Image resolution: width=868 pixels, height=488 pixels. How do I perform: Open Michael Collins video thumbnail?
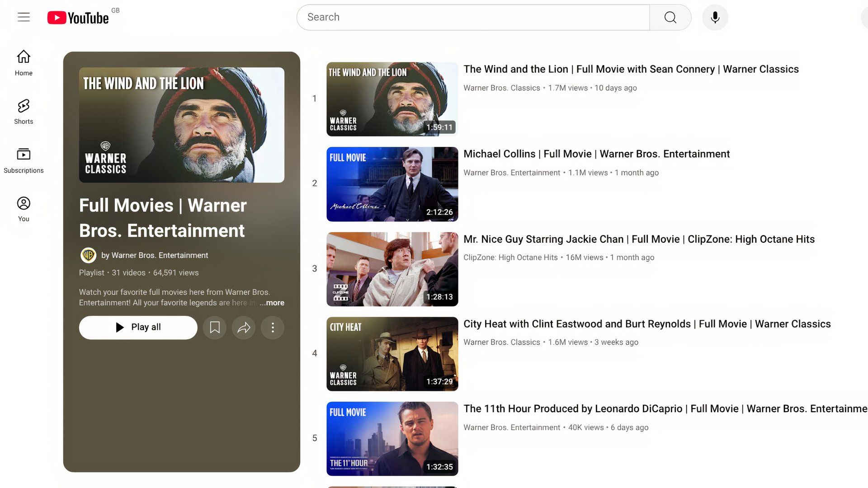coord(392,184)
